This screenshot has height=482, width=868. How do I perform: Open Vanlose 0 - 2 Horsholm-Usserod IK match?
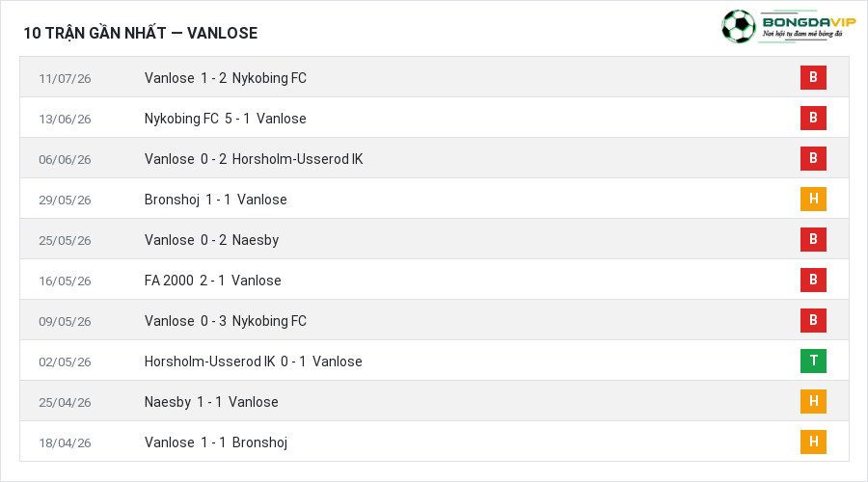click(254, 159)
